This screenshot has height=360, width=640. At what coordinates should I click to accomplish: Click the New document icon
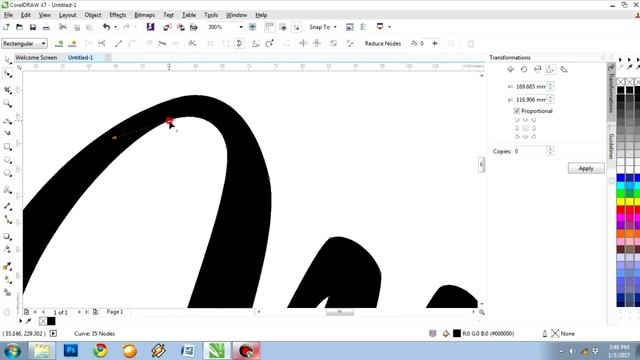[x=6, y=27]
